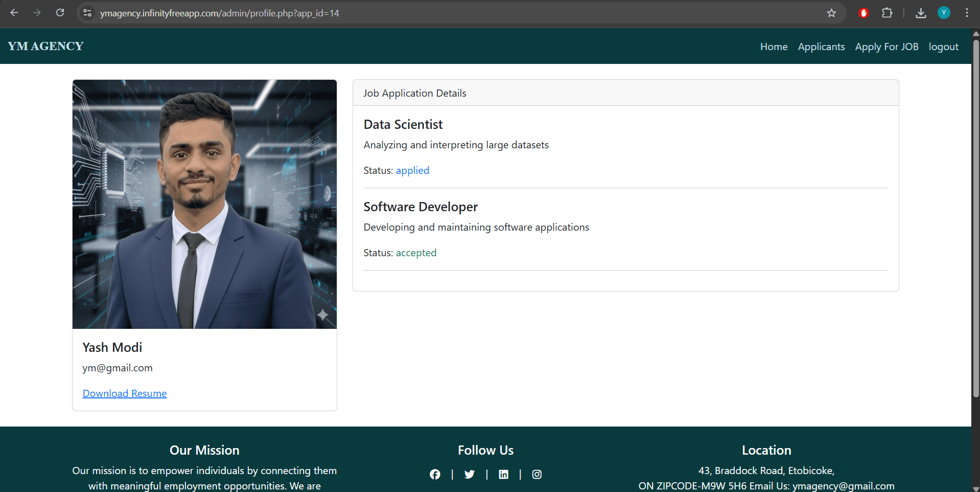Screen dimensions: 980x492
Task: Click the Facebook icon in footer
Action: (435, 475)
